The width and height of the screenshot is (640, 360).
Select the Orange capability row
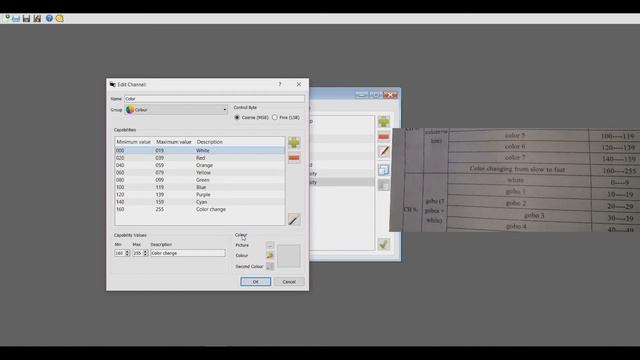tap(200, 165)
